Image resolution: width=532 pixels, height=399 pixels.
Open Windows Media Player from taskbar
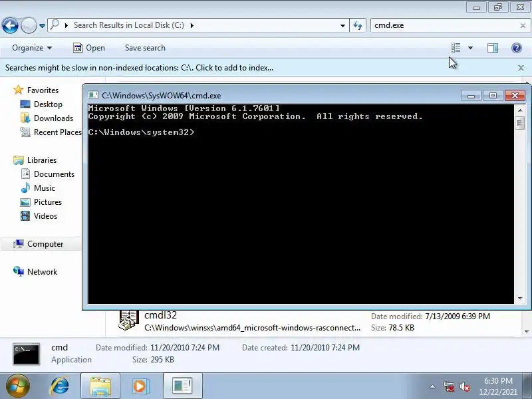coord(140,386)
